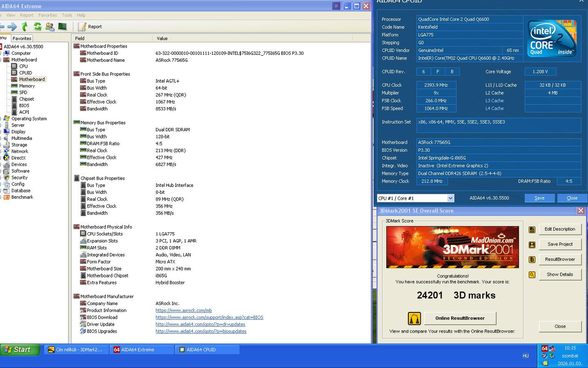Select AIDA64 v6.30.5500 root tree node
This screenshot has width=588, height=368.
(x=23, y=46)
